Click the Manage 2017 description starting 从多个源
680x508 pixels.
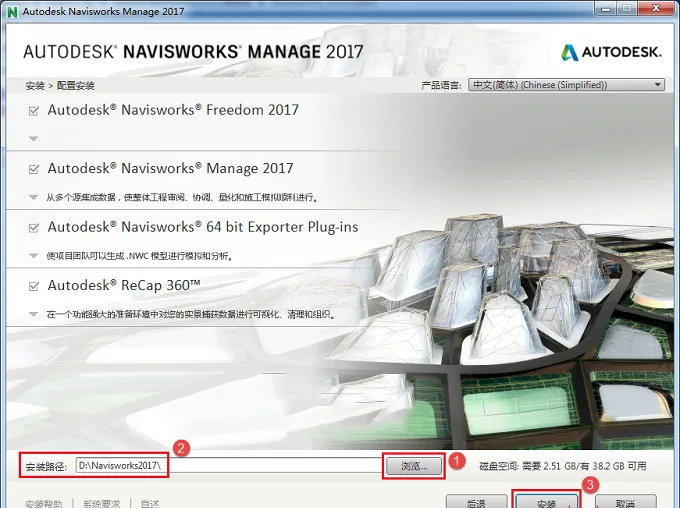[182, 197]
